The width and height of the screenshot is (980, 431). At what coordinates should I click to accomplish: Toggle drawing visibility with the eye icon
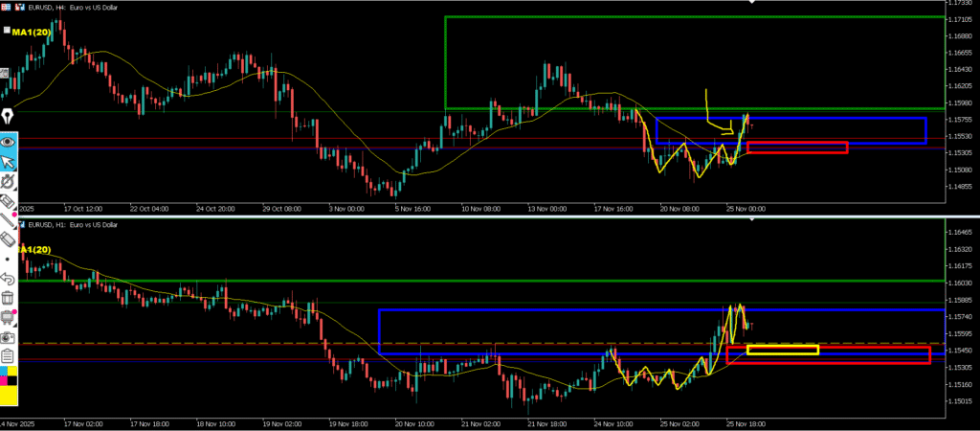coord(8,141)
